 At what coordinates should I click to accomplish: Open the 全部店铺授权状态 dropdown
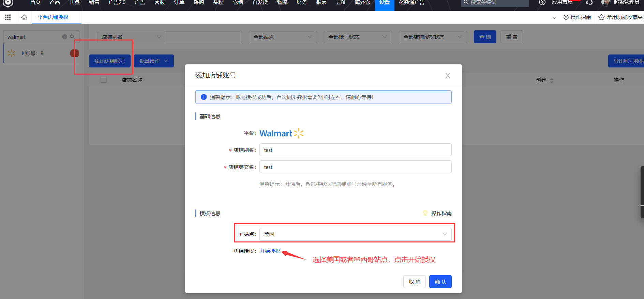click(x=433, y=37)
